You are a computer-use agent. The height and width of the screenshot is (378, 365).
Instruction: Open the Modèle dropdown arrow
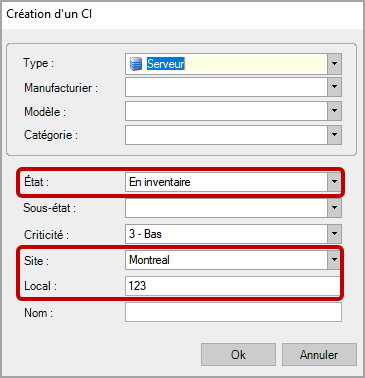tap(334, 111)
